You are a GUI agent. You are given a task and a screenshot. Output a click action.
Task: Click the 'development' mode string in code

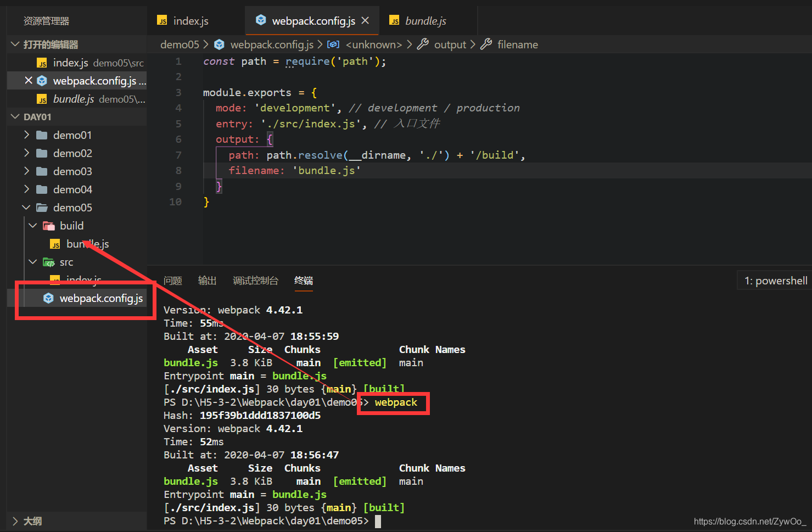[295, 108]
